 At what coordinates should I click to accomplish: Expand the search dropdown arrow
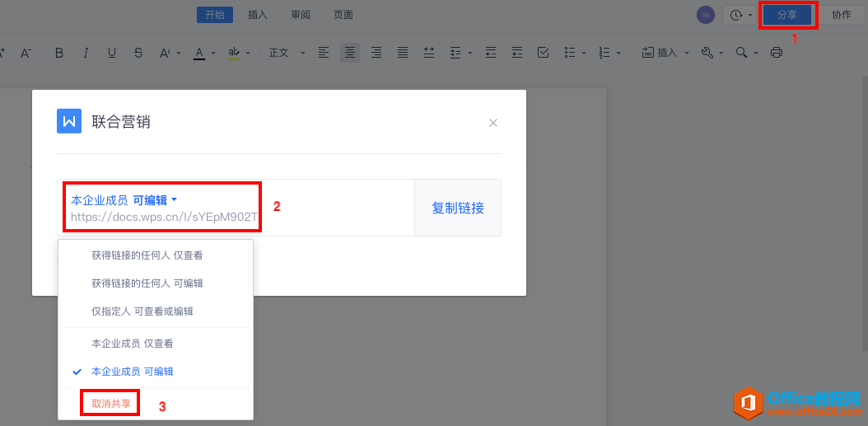[x=756, y=54]
